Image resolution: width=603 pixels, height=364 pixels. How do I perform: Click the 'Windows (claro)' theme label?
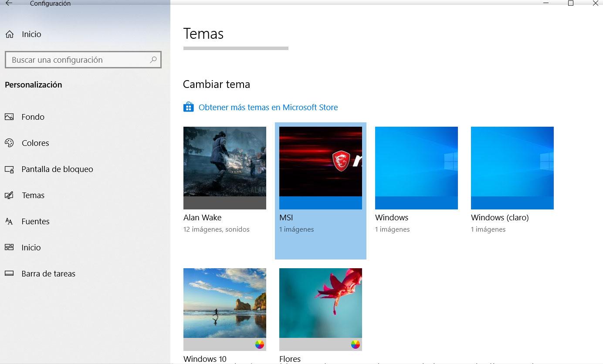pos(500,218)
